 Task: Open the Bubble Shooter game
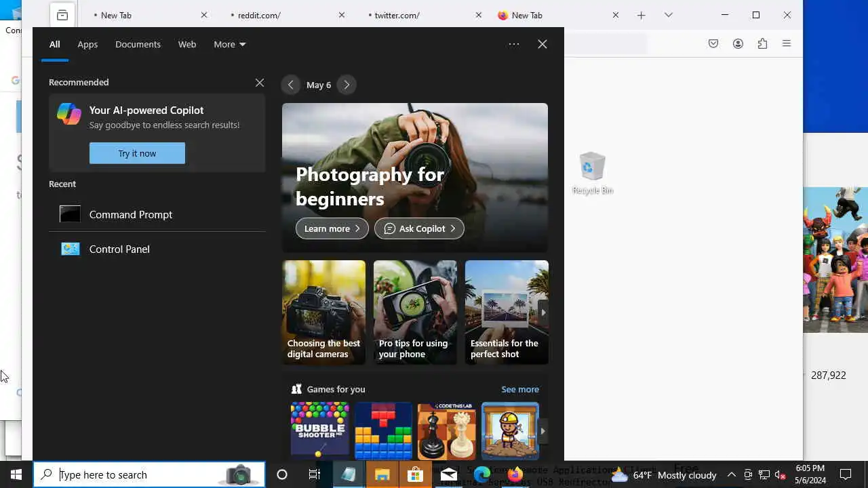pos(319,430)
